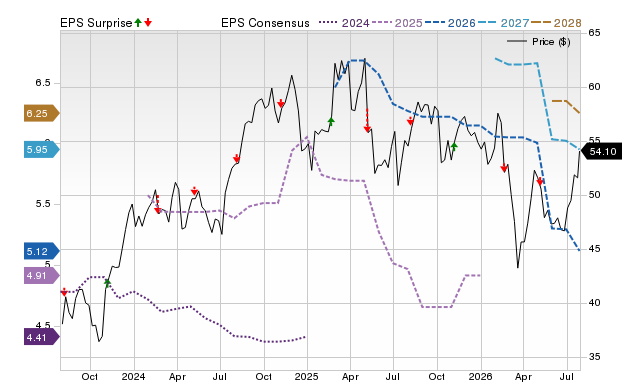Click the 6.5 left axis label
This screenshot has width=640, height=382.
coord(43,83)
